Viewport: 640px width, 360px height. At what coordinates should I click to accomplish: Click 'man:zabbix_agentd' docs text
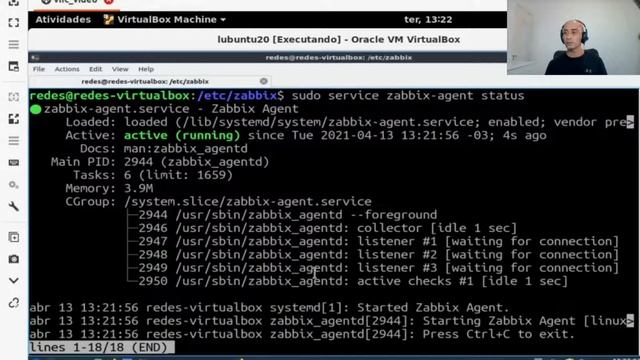(186, 149)
